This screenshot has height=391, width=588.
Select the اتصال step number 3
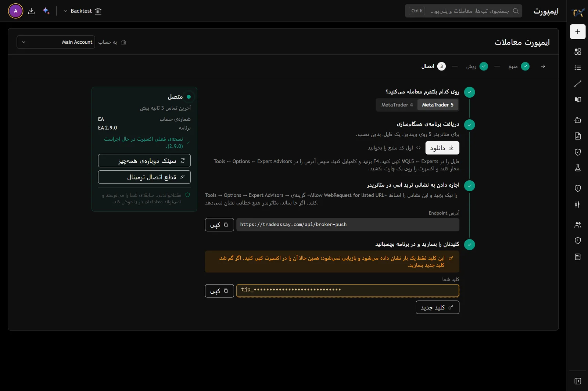click(x=434, y=66)
